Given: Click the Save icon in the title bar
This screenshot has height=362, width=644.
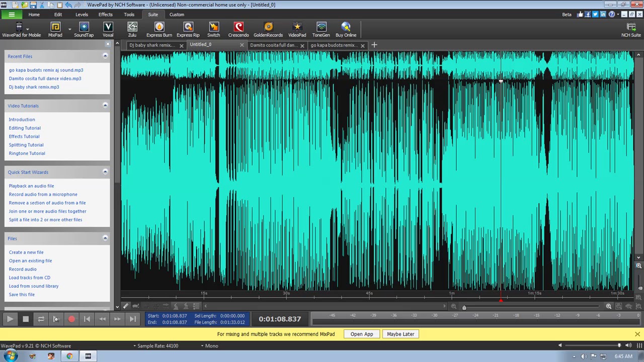Looking at the screenshot, I should coord(33,5).
